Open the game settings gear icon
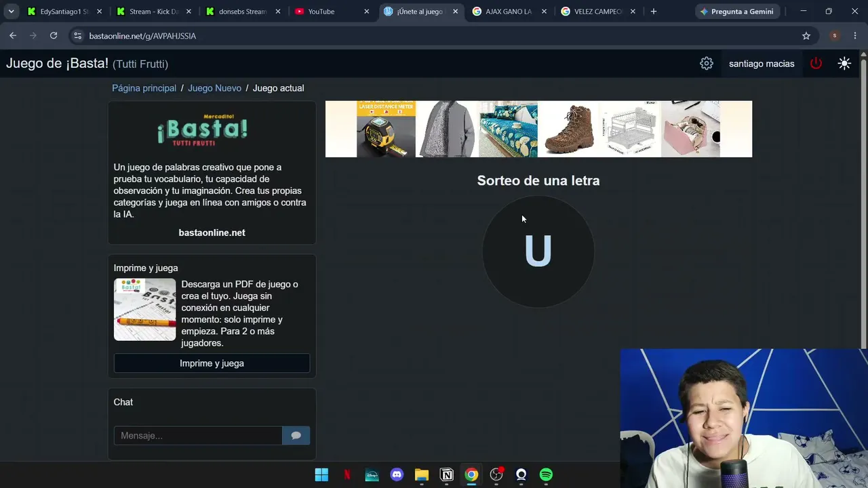The height and width of the screenshot is (488, 868). [x=707, y=63]
